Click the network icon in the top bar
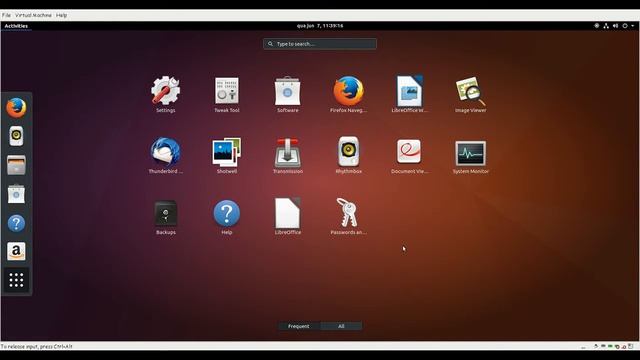The height and width of the screenshot is (360, 640). tap(606, 26)
